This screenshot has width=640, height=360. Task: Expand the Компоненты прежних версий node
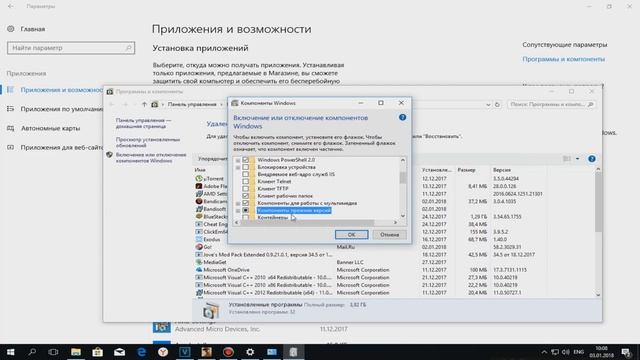click(x=238, y=211)
